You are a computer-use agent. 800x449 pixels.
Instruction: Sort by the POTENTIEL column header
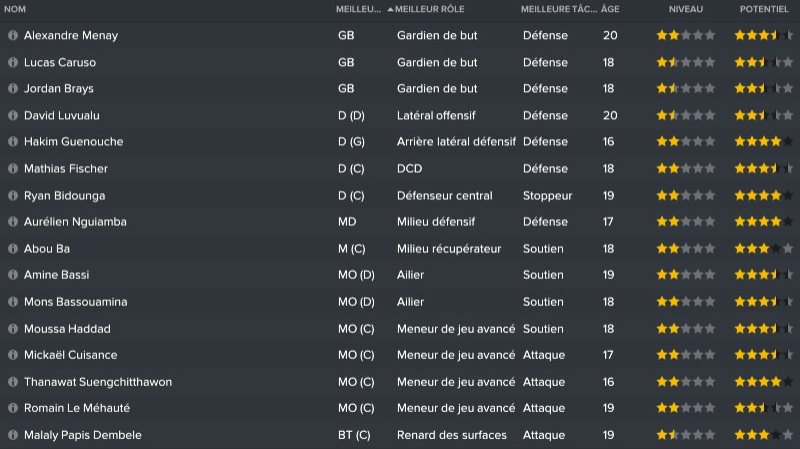coord(764,9)
